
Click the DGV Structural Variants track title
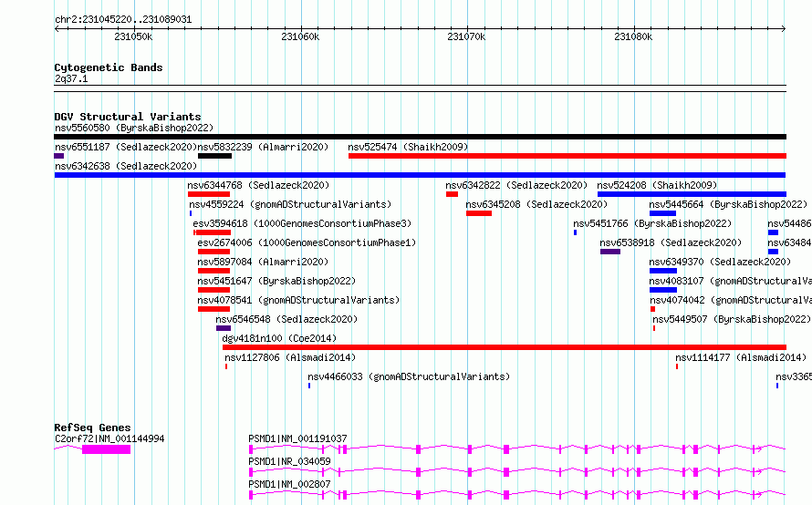click(x=128, y=117)
